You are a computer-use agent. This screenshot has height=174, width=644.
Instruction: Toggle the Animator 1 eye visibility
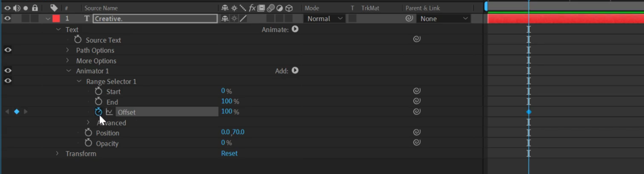(8, 71)
